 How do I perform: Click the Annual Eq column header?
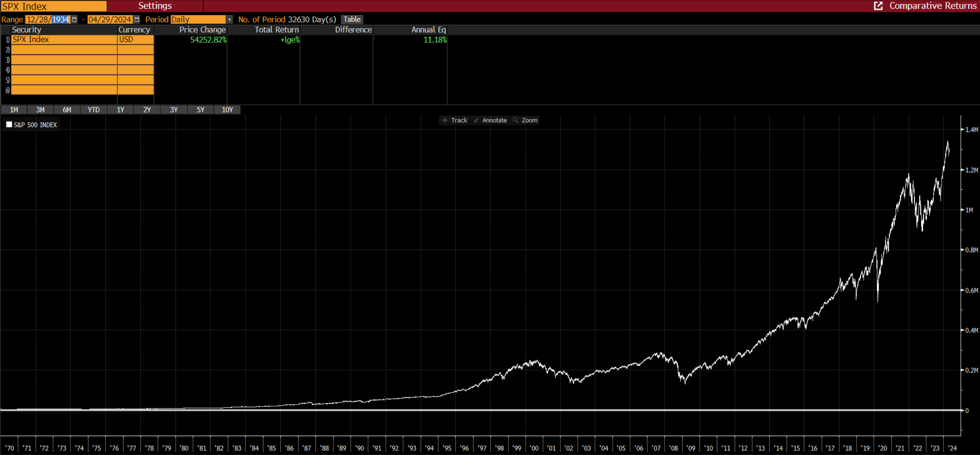coord(428,30)
